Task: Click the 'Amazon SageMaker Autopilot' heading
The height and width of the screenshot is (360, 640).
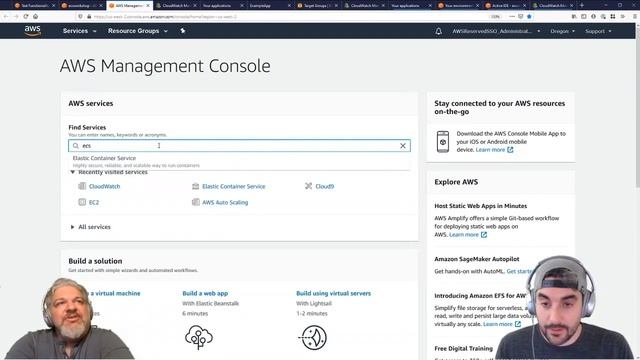Action: [477, 259]
